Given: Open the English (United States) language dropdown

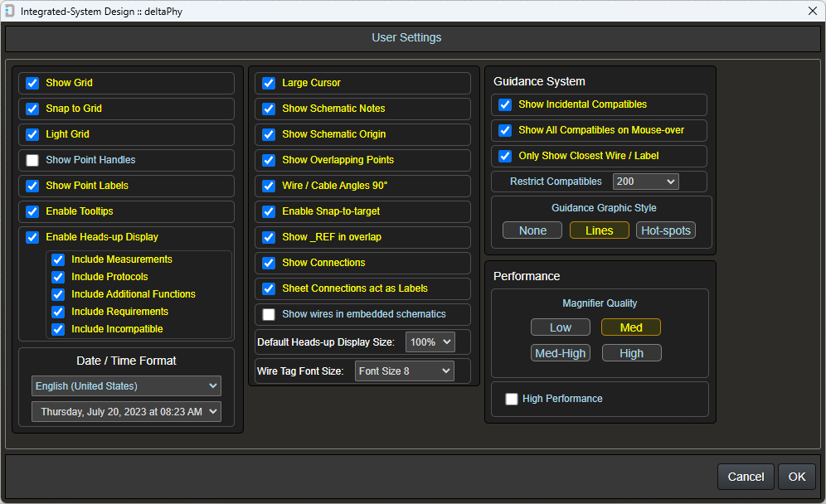Looking at the screenshot, I should click(x=125, y=385).
